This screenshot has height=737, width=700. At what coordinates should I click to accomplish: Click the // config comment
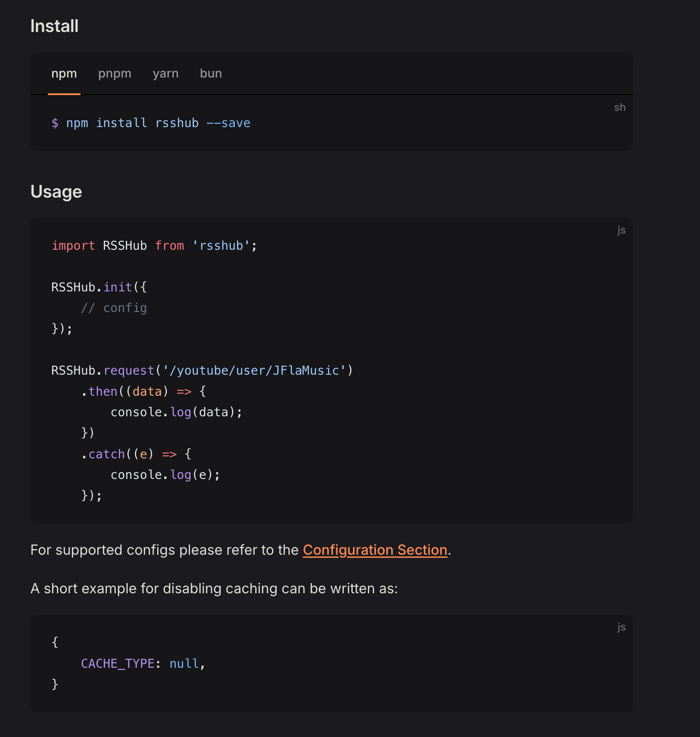click(114, 308)
